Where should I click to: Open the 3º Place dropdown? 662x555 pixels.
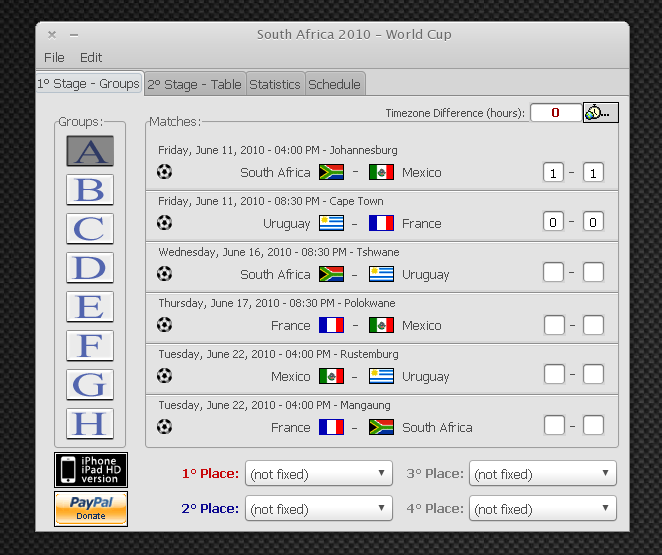coord(543,473)
